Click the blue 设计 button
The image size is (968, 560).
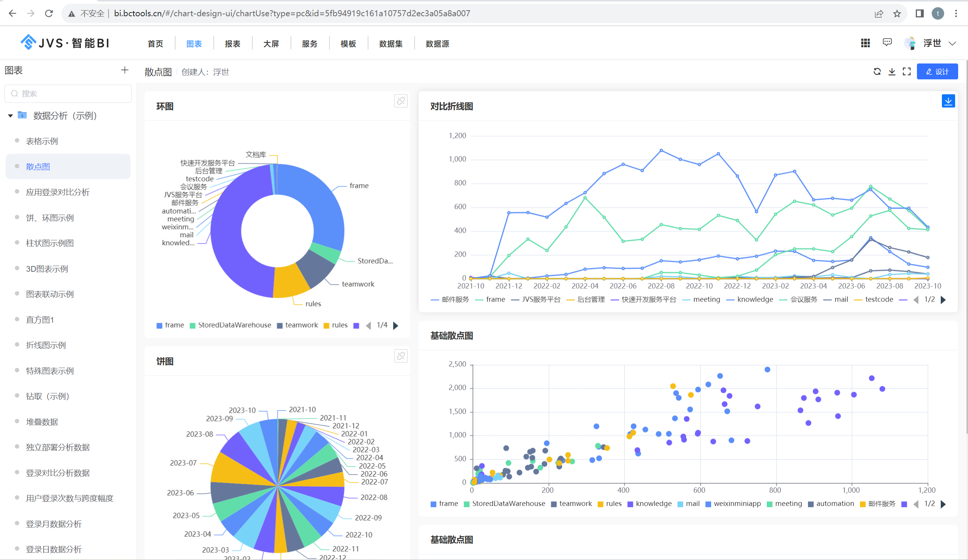pos(937,72)
